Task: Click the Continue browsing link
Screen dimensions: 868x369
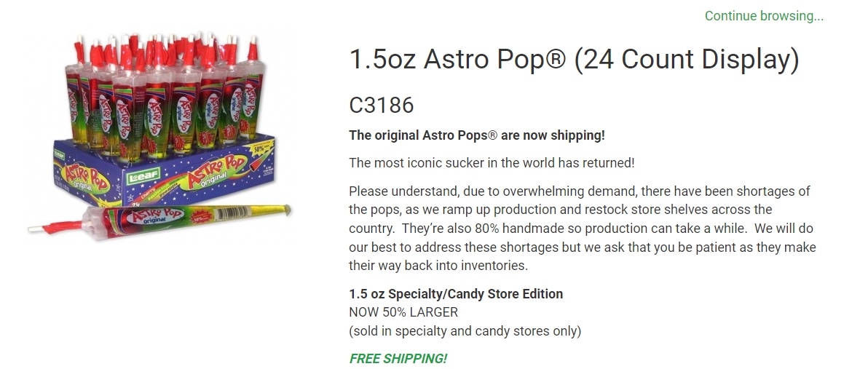Action: coord(764,15)
